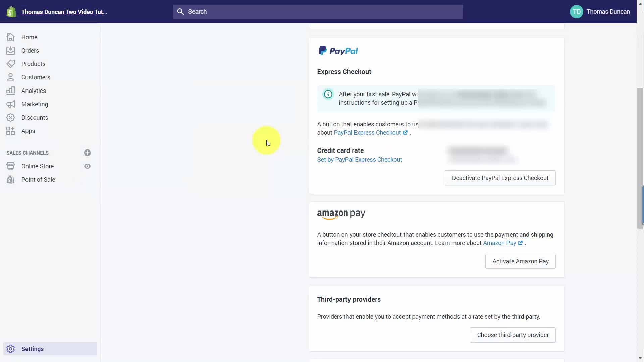View online store via eye icon
Viewport: 644px width, 362px height.
click(87, 166)
